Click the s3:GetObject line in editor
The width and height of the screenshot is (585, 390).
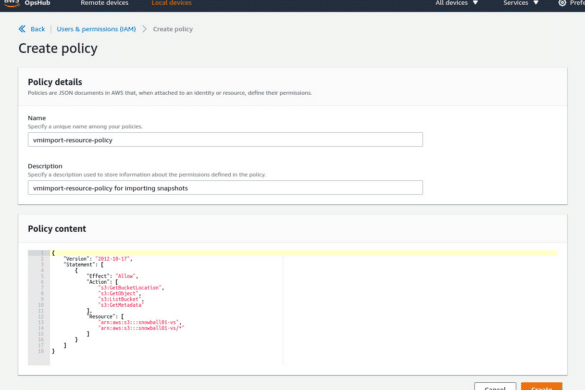119,293
